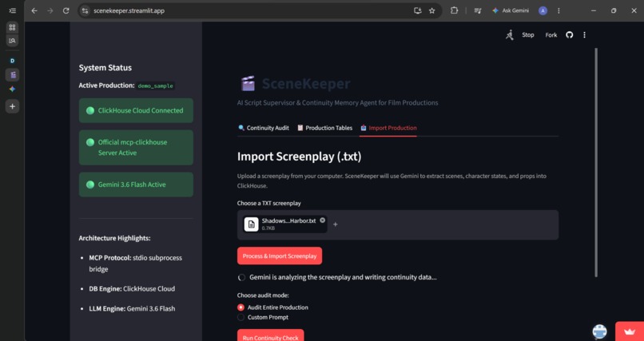The width and height of the screenshot is (644, 341).
Task: Go forward to next page
Action: click(50, 10)
